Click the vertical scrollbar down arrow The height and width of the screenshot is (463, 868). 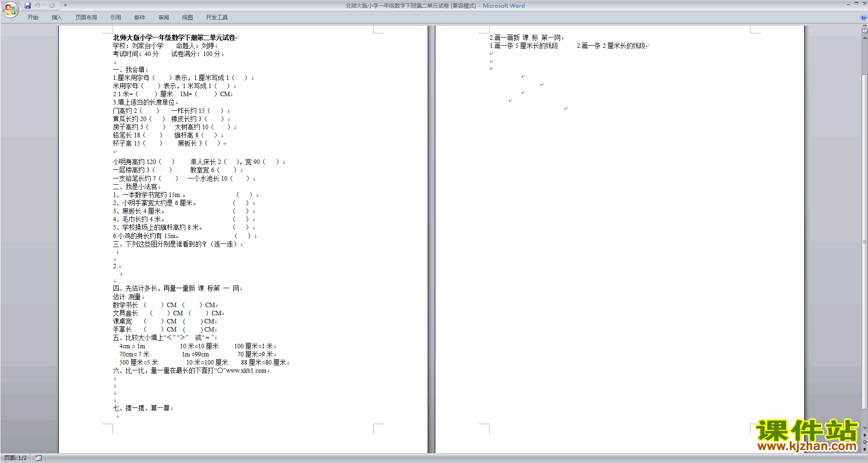pyautogui.click(x=864, y=428)
